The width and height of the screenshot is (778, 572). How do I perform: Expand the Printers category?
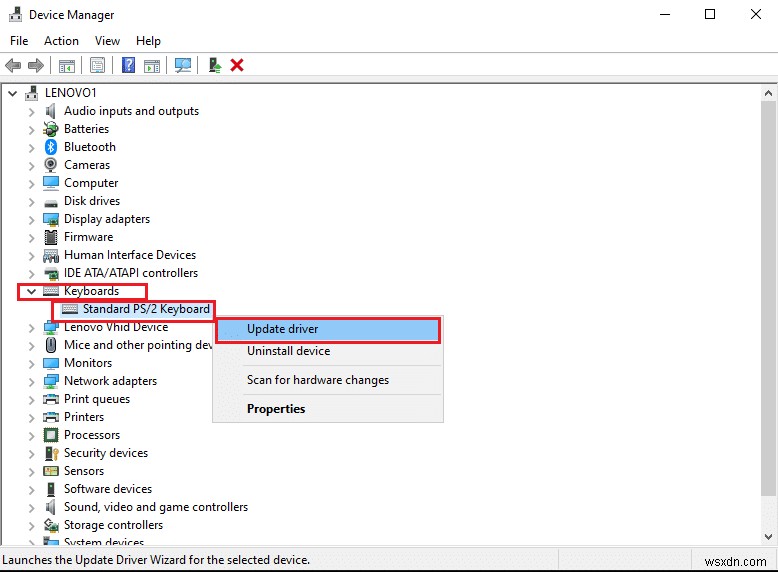(x=31, y=418)
